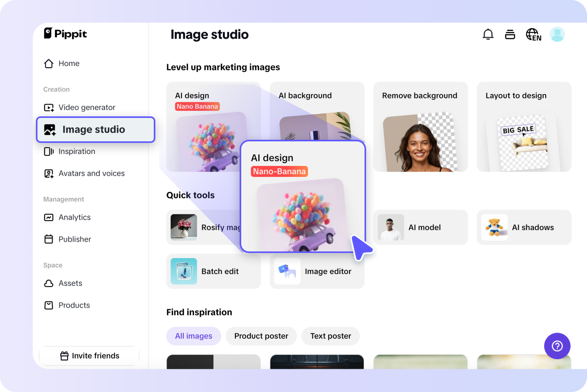Open Inspiration from the sidebar
This screenshot has width=587, height=392.
76,151
